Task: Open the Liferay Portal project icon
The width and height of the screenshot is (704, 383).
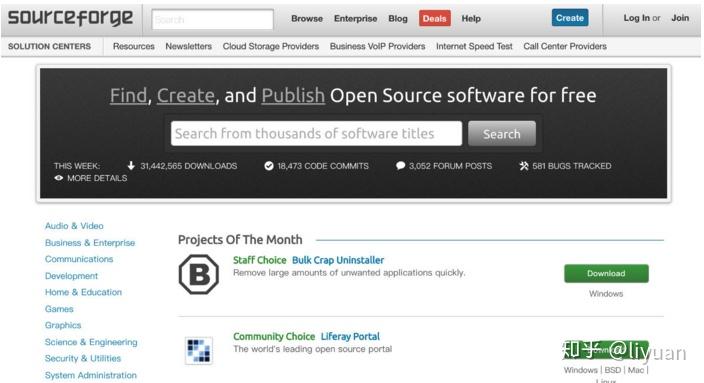Action: [x=199, y=351]
